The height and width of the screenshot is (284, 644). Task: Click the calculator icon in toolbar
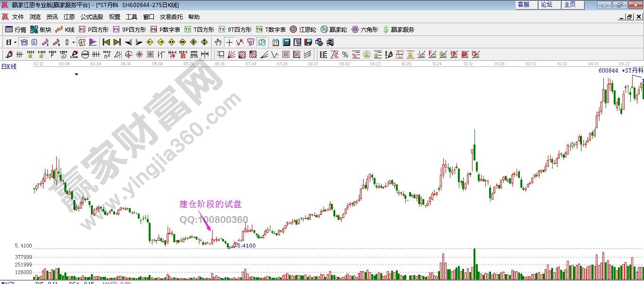286,42
